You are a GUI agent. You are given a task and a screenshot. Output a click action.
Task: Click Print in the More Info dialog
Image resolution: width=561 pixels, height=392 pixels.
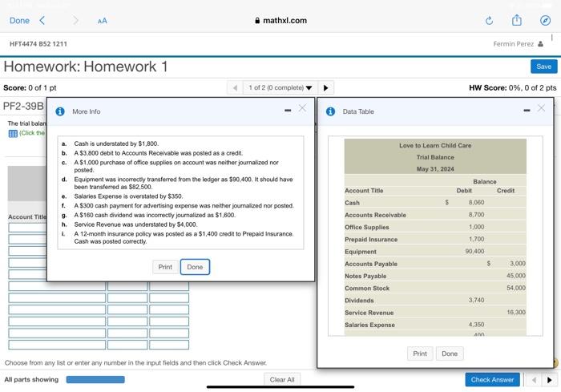(x=165, y=267)
